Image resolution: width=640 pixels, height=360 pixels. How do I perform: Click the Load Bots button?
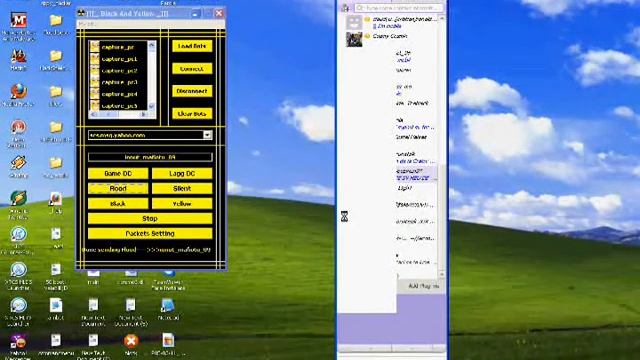tap(192, 46)
